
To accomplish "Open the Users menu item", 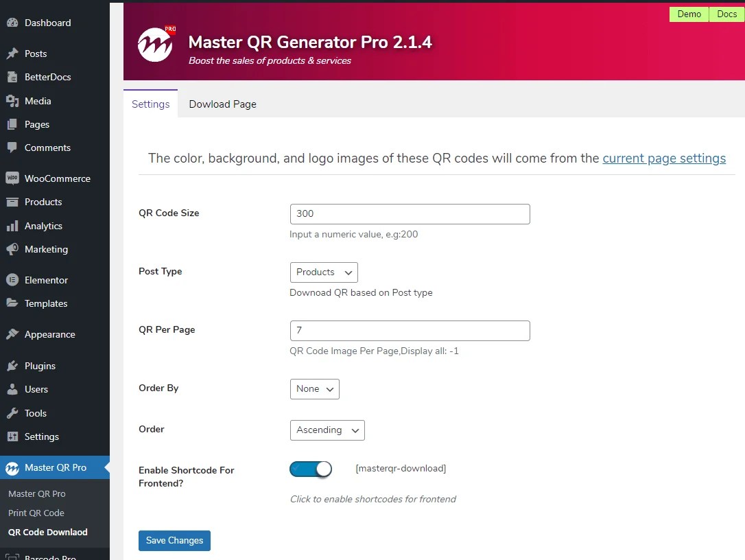I will pos(55,389).
